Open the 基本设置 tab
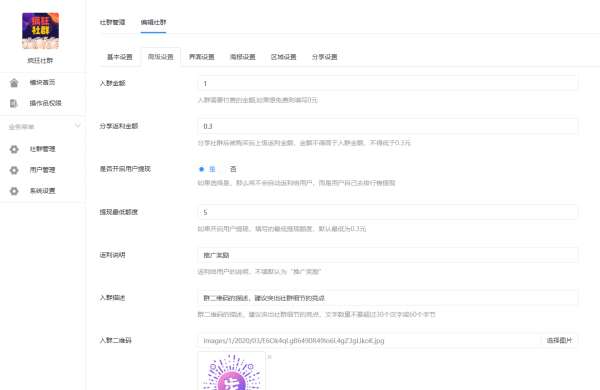 tap(120, 57)
